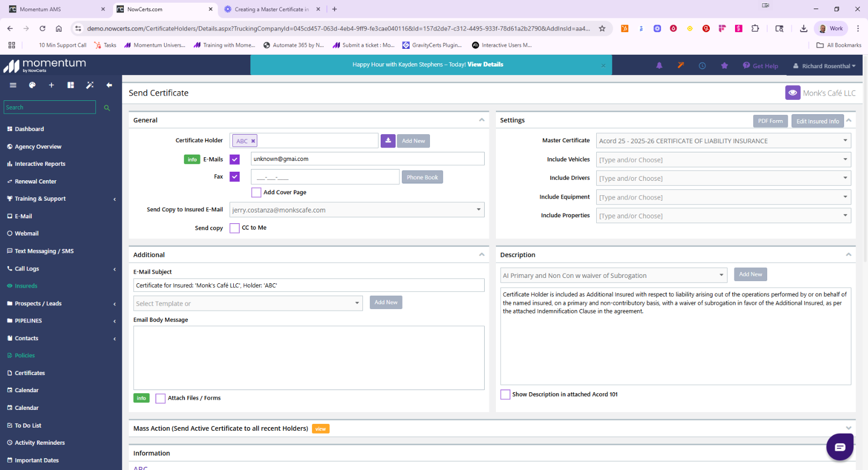Screen dimensions: 868x470
Task: Click Add New beside email template
Action: pos(386,303)
